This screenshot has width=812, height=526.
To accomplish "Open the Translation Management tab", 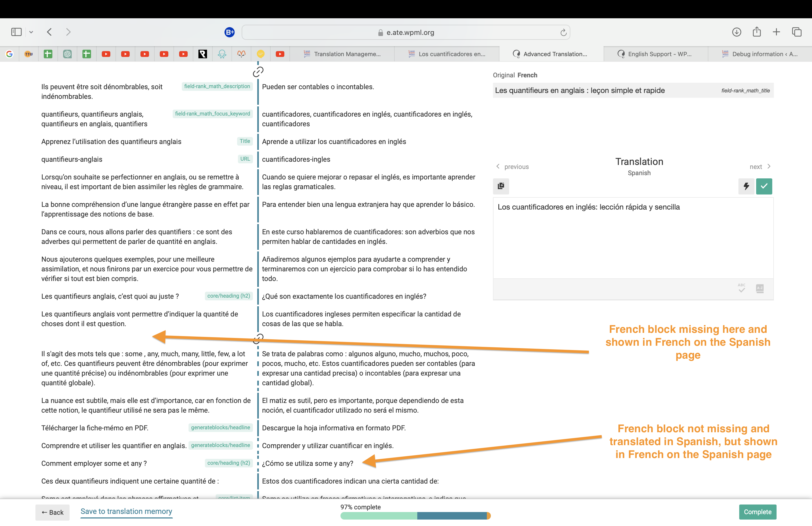I will pyautogui.click(x=342, y=54).
